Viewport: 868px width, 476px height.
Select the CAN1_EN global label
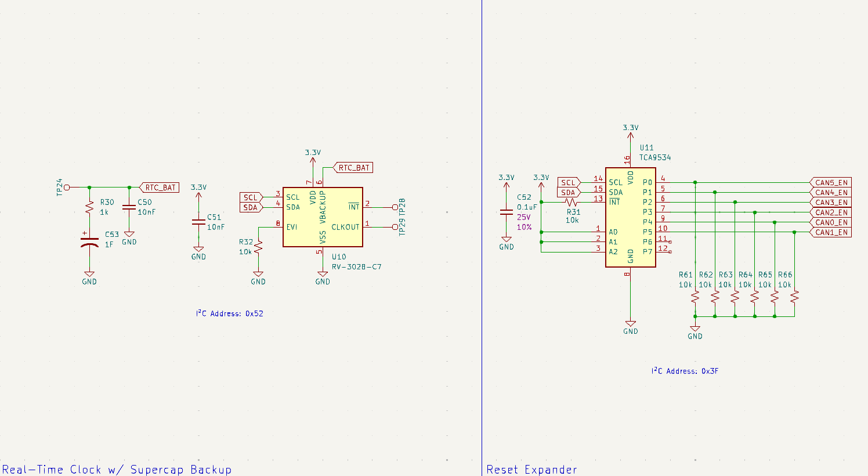coord(831,232)
